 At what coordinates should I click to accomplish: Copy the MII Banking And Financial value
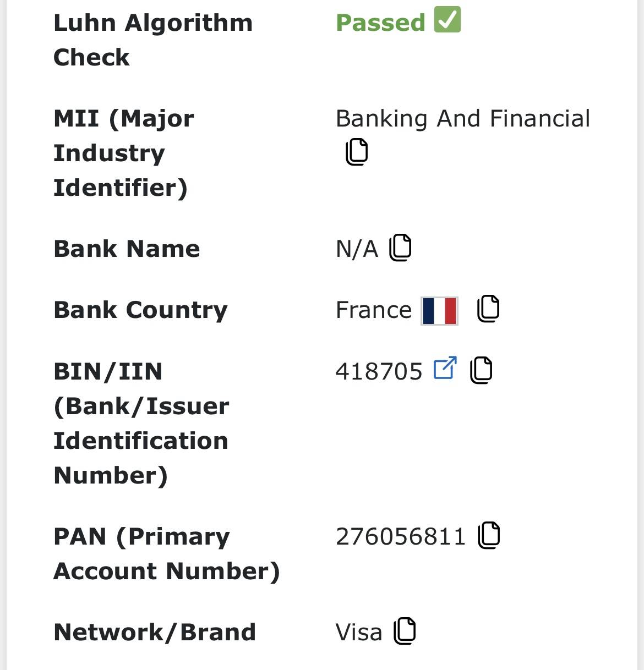(357, 152)
